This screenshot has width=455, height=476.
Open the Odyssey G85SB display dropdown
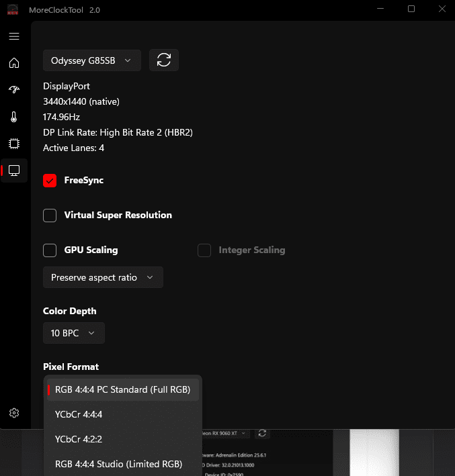tap(92, 60)
